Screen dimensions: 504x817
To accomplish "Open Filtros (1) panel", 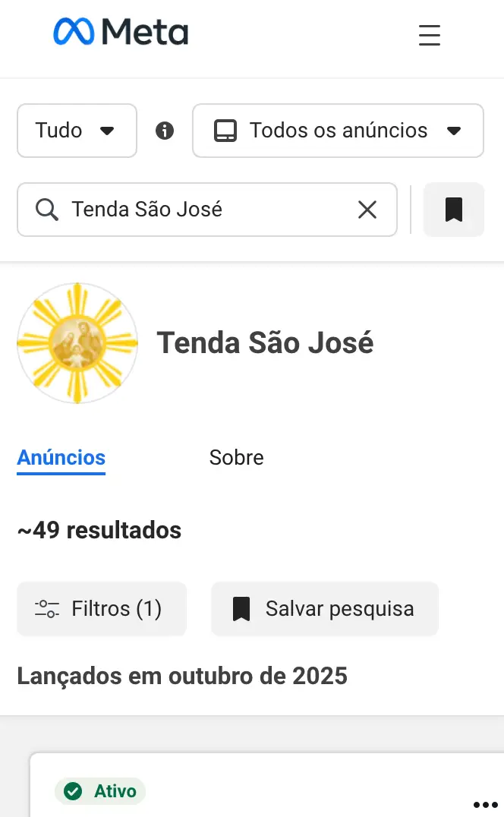I will point(102,609).
